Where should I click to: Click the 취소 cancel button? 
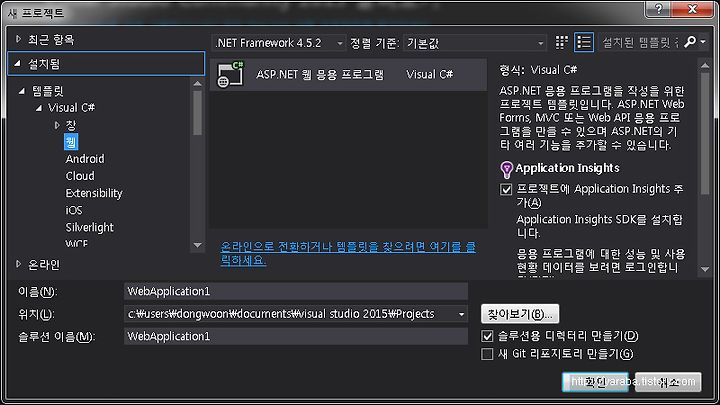click(x=668, y=382)
